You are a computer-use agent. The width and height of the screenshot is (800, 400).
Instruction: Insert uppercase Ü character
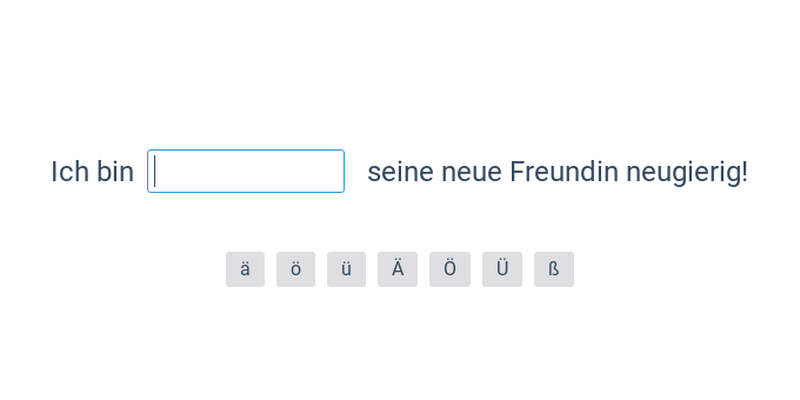502,269
